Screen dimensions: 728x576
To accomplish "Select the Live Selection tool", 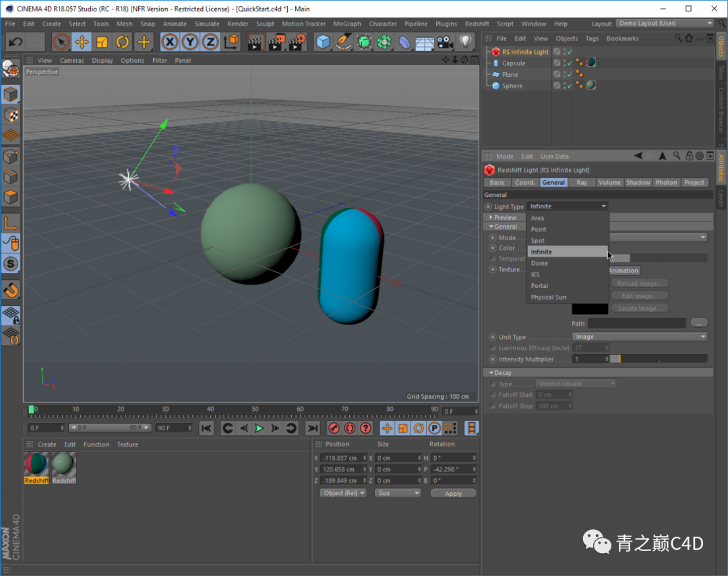I will pyautogui.click(x=61, y=42).
